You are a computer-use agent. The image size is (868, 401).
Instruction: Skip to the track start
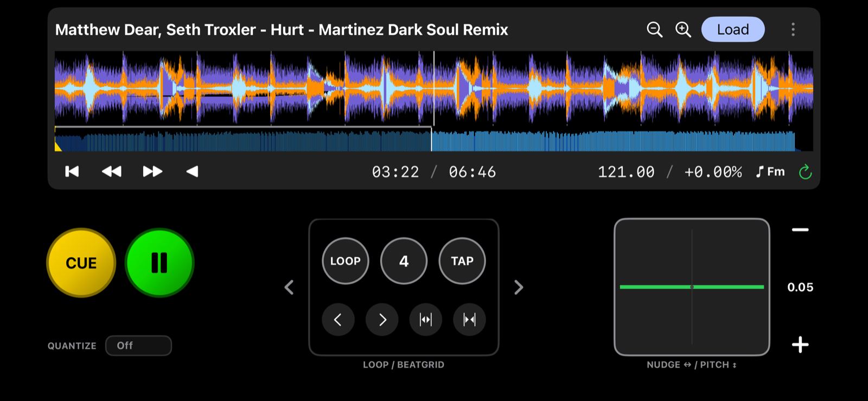point(72,171)
